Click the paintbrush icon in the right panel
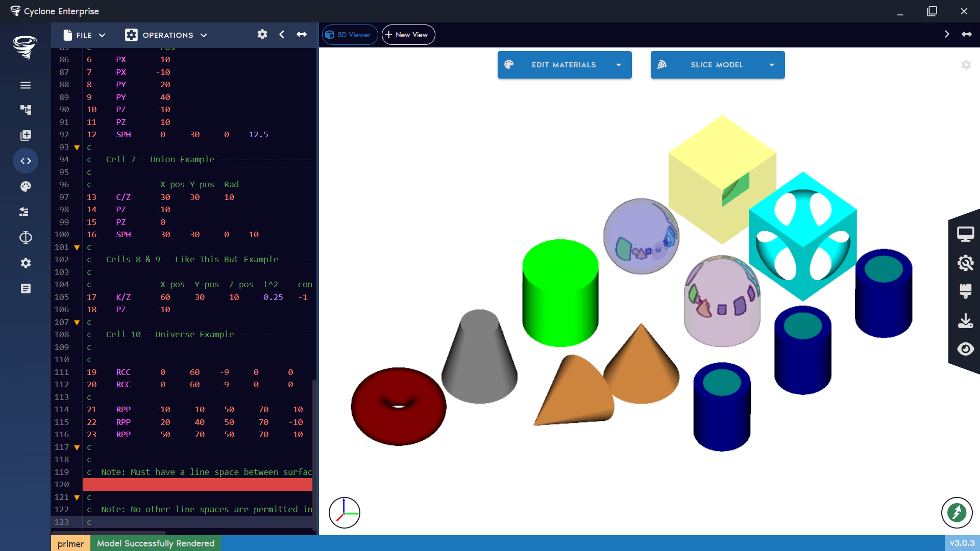This screenshot has height=551, width=980. point(966,291)
